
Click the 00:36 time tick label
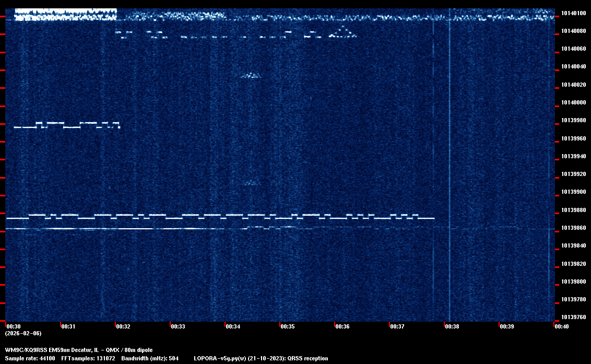(342, 326)
